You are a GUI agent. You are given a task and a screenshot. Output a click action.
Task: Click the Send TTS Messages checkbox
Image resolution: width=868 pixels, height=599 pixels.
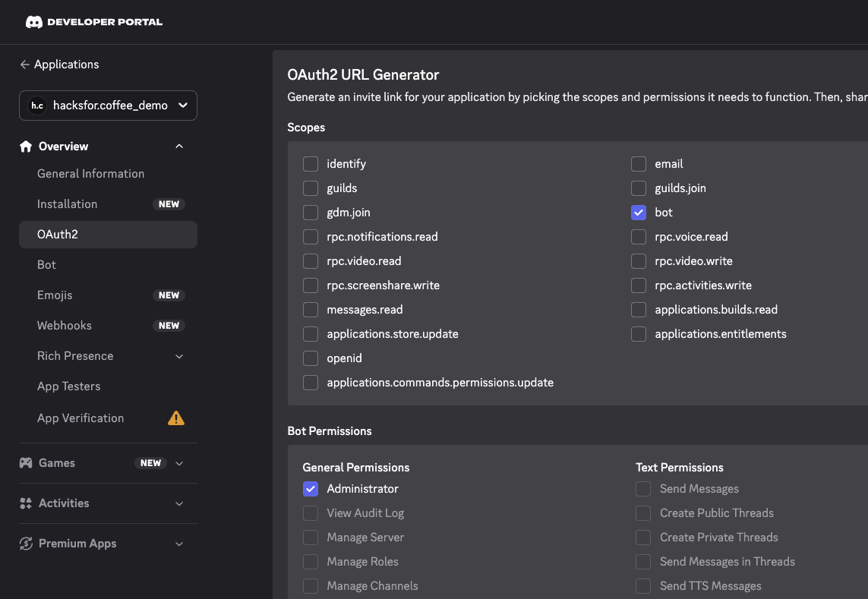click(643, 586)
